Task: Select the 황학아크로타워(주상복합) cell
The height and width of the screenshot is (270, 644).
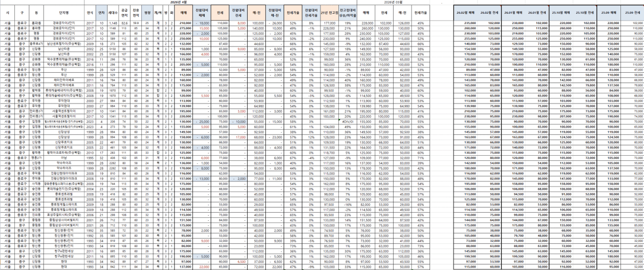Action: [x=65, y=153]
